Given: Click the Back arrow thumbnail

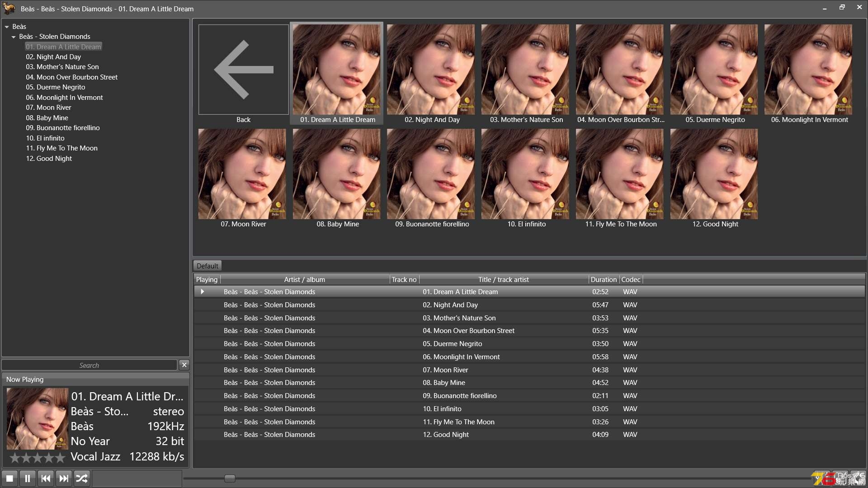Looking at the screenshot, I should point(243,69).
